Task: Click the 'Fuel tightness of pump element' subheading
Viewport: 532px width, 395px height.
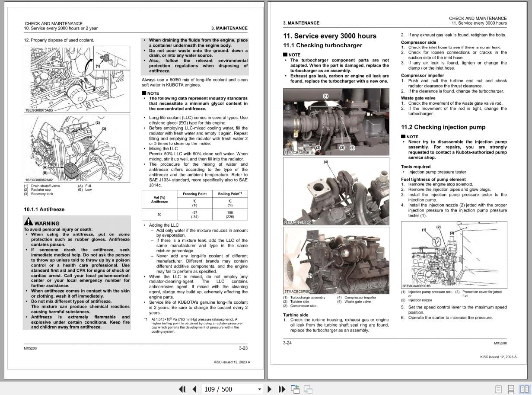Action: click(433, 179)
